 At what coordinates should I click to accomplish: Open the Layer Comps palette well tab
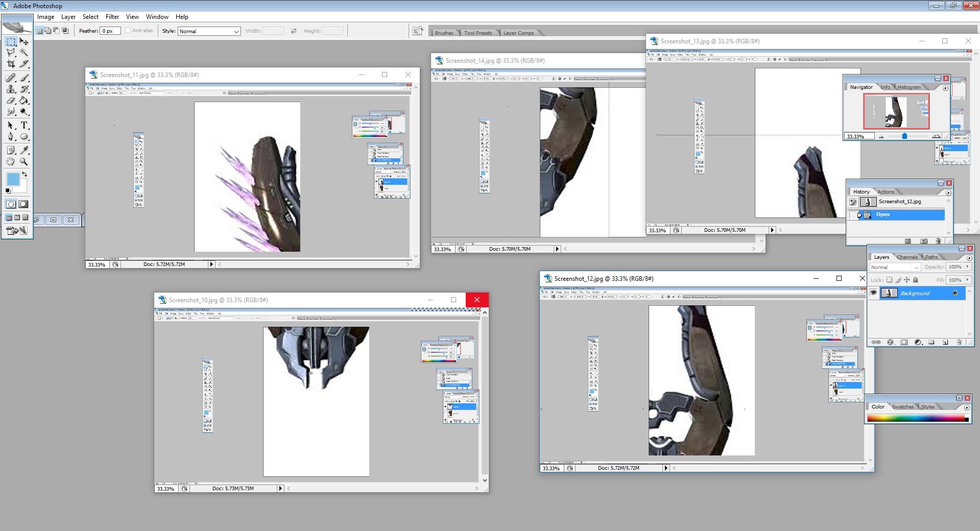coord(518,33)
